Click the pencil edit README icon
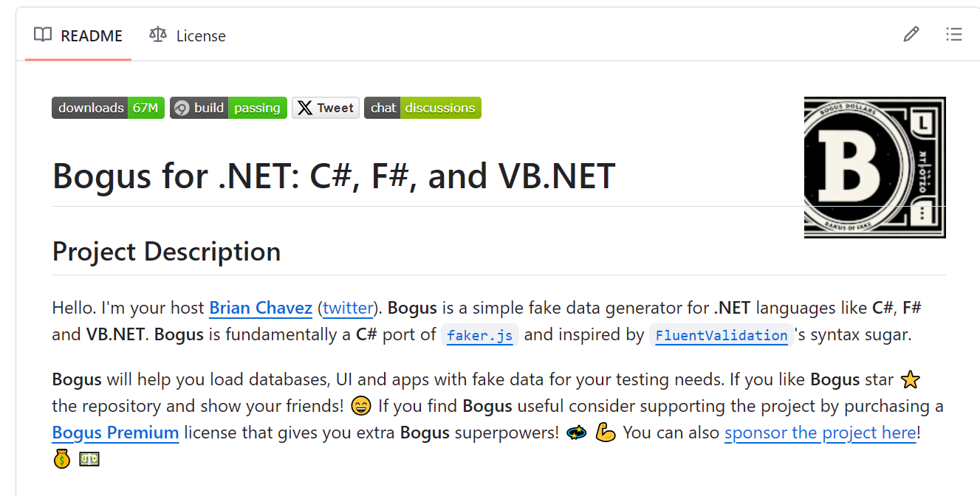Screen dimensions: 980x496 [x=911, y=34]
